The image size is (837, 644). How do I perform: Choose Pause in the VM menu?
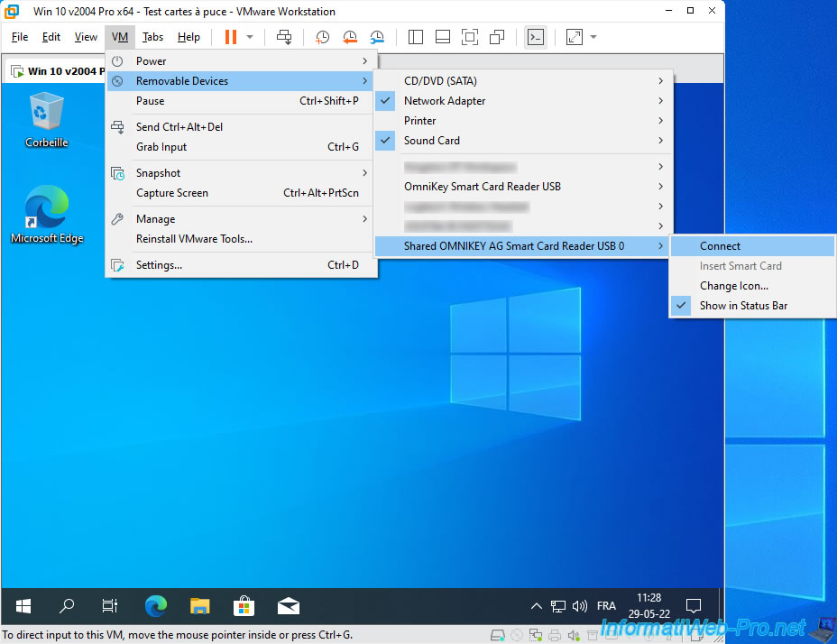click(242, 101)
